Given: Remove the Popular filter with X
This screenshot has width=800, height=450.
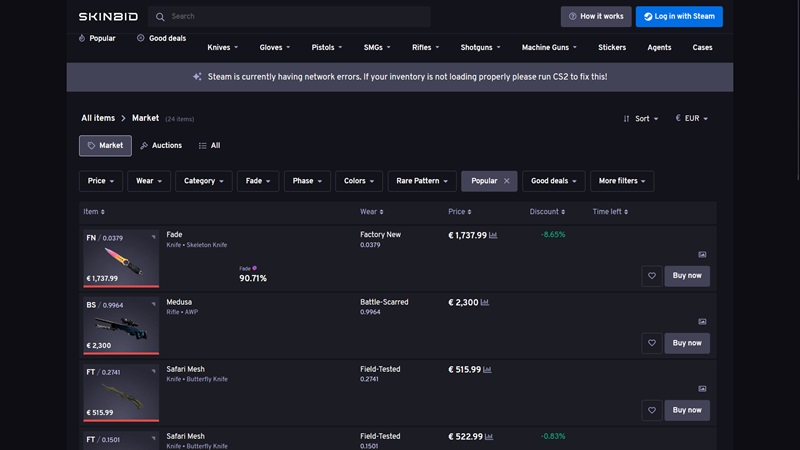Looking at the screenshot, I should (x=507, y=181).
